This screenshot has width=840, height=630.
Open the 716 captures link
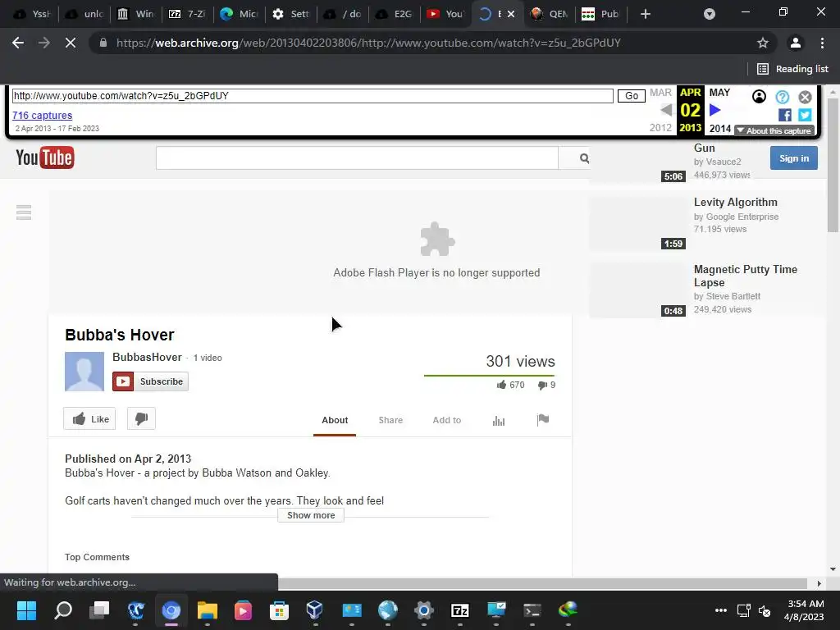(x=43, y=115)
